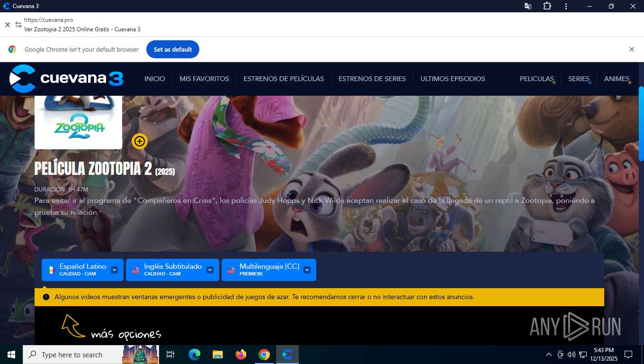Show hidden system tray icons

point(549,355)
